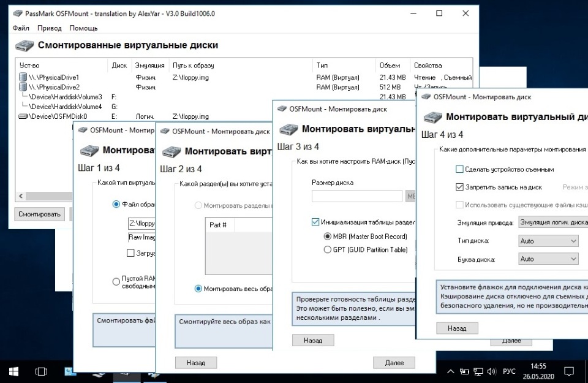Click drive icon beside Смонтированные виртуальные диски heading
This screenshot has width=588, height=383.
point(24,46)
